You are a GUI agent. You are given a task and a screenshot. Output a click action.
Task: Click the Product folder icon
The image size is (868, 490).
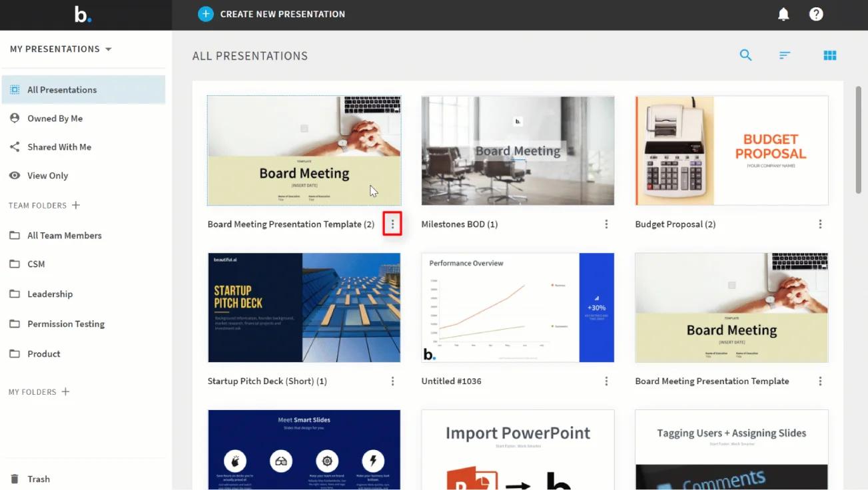[x=15, y=354]
